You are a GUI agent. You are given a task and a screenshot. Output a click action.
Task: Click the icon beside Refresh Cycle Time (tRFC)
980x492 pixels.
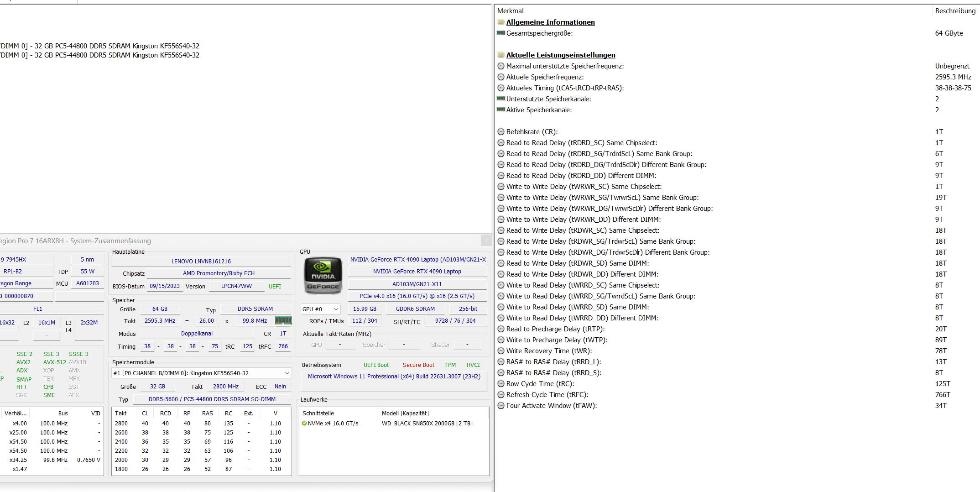(x=501, y=394)
